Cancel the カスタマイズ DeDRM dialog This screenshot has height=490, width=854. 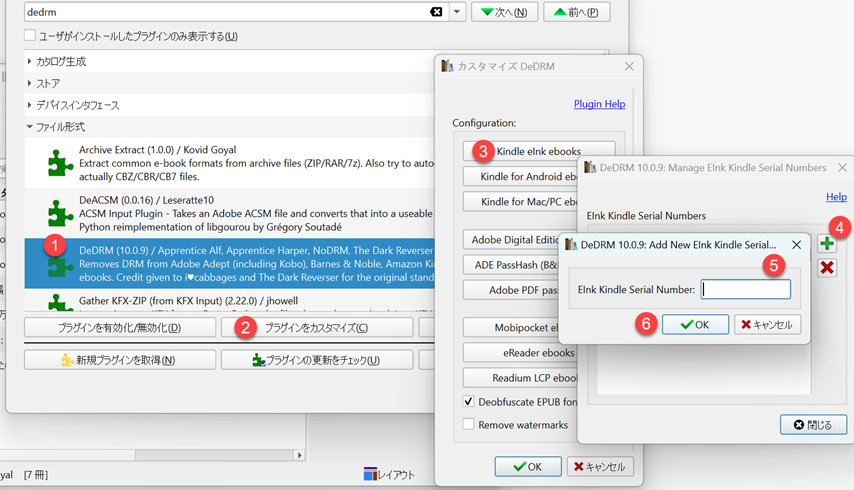pos(600,467)
